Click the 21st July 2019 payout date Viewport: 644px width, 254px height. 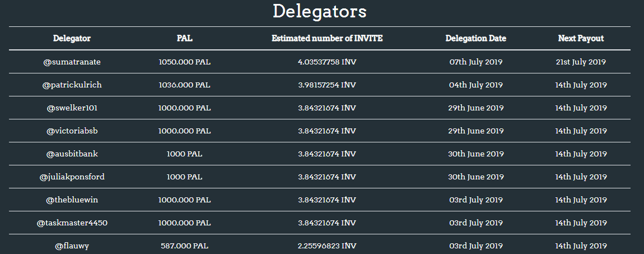point(581,62)
